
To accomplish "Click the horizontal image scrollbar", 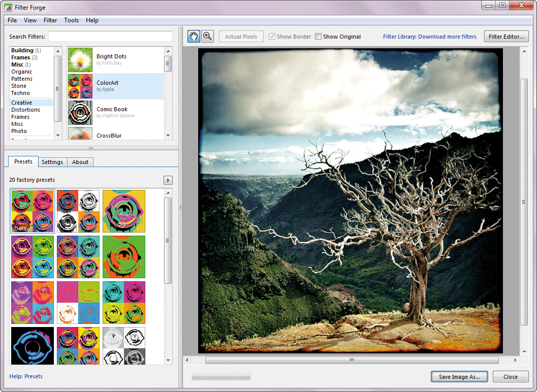I will tap(351, 360).
